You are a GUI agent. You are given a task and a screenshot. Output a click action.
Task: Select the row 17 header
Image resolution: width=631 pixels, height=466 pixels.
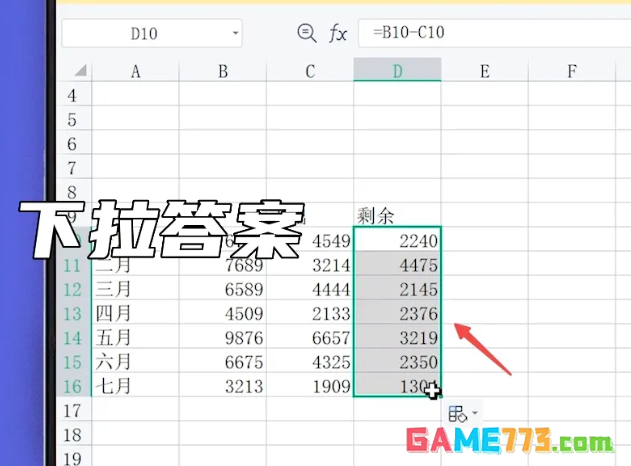coord(71,410)
